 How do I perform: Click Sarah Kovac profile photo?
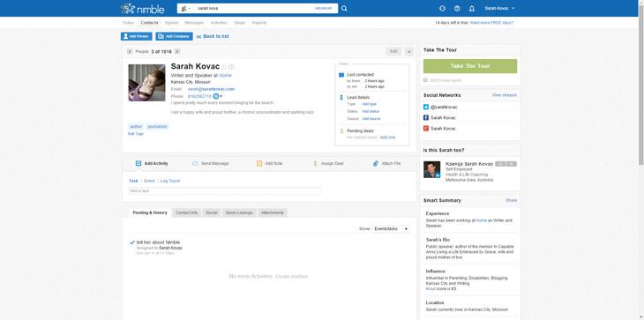[x=146, y=83]
